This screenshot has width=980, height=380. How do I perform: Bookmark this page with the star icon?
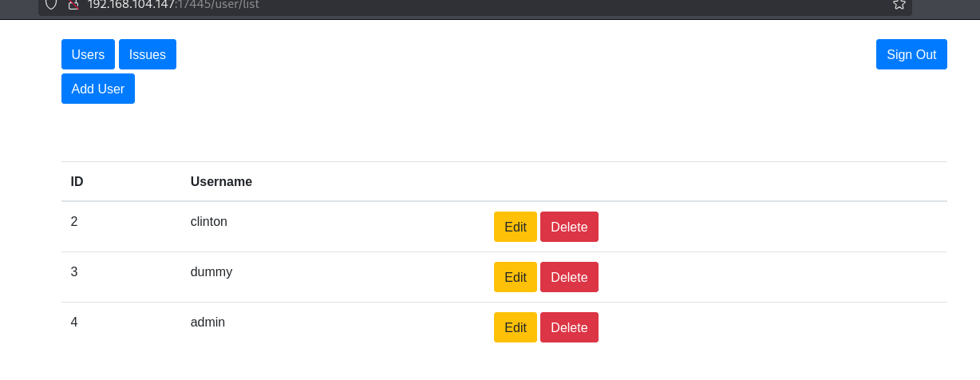click(899, 4)
